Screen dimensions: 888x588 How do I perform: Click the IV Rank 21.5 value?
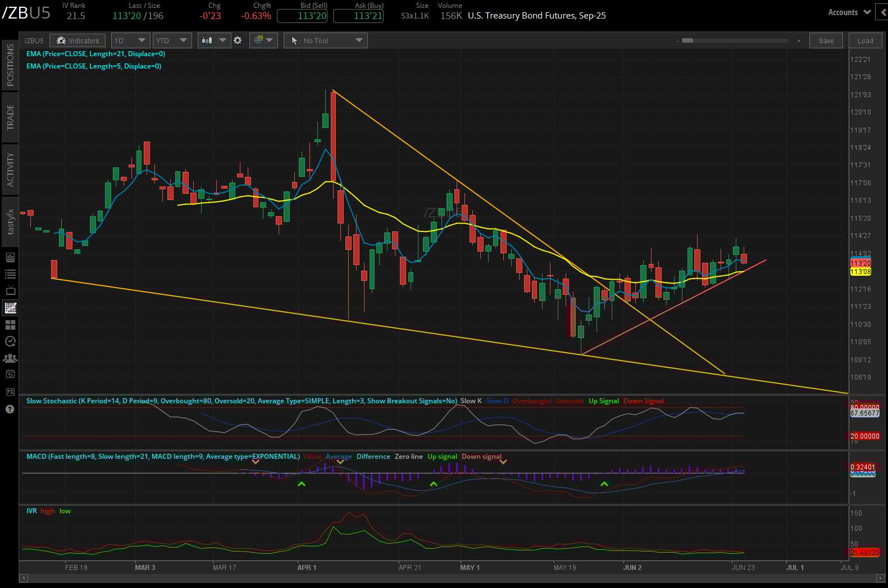(76, 16)
